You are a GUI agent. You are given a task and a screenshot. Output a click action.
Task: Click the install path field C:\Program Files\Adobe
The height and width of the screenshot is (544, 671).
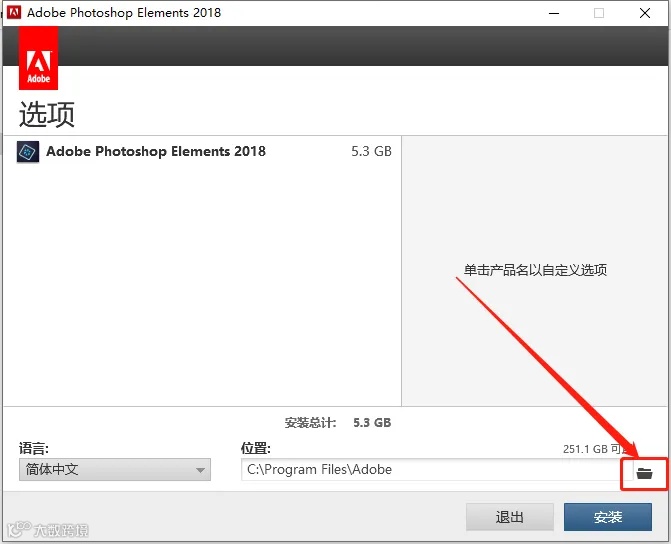436,470
